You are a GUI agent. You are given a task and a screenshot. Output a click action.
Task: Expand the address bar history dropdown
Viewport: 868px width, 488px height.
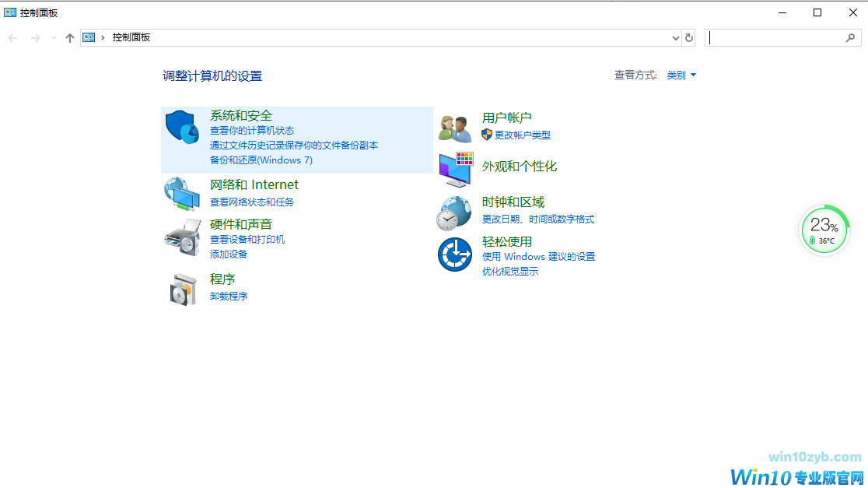pos(675,37)
